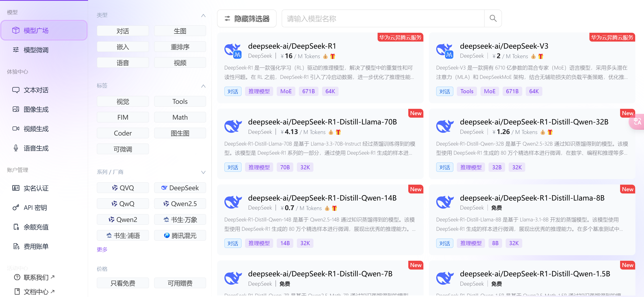Toggle the Tools tag filter

point(180,102)
